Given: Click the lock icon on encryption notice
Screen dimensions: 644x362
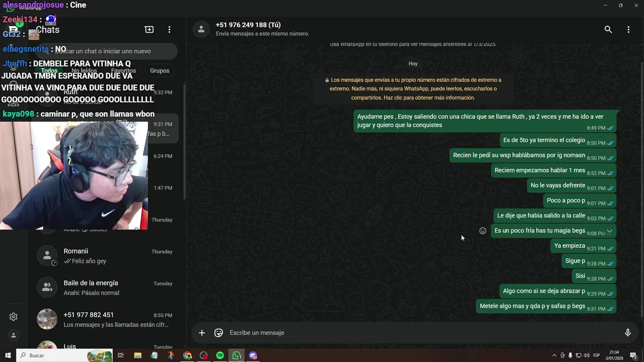Looking at the screenshot, I should coord(327,80).
